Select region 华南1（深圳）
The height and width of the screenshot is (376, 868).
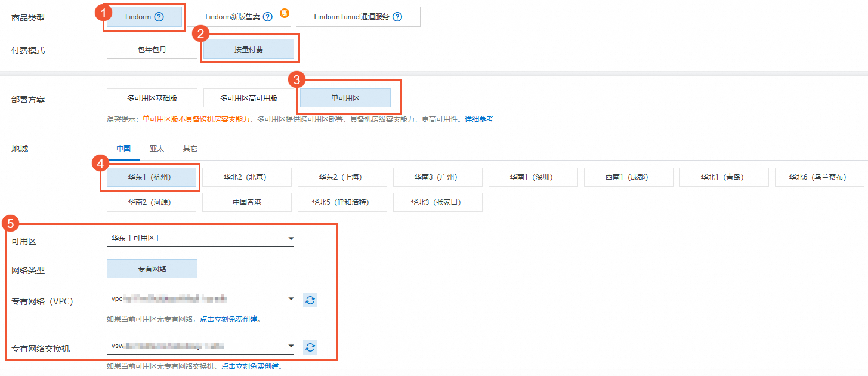[533, 177]
